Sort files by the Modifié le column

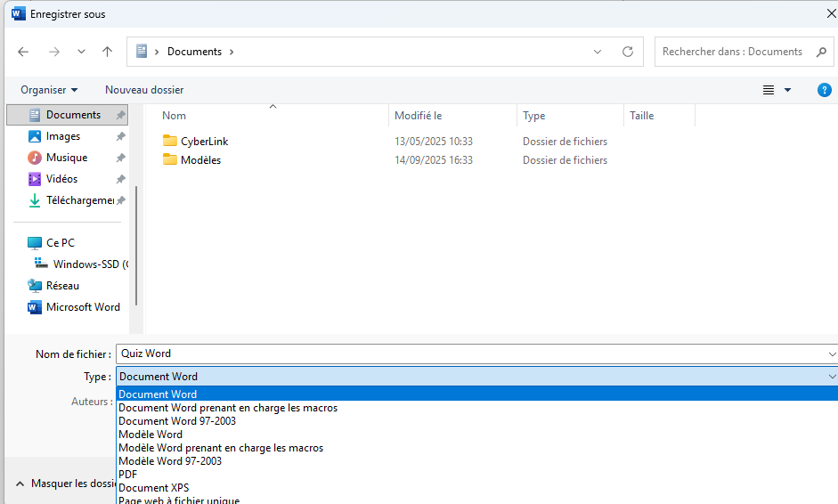(x=419, y=116)
